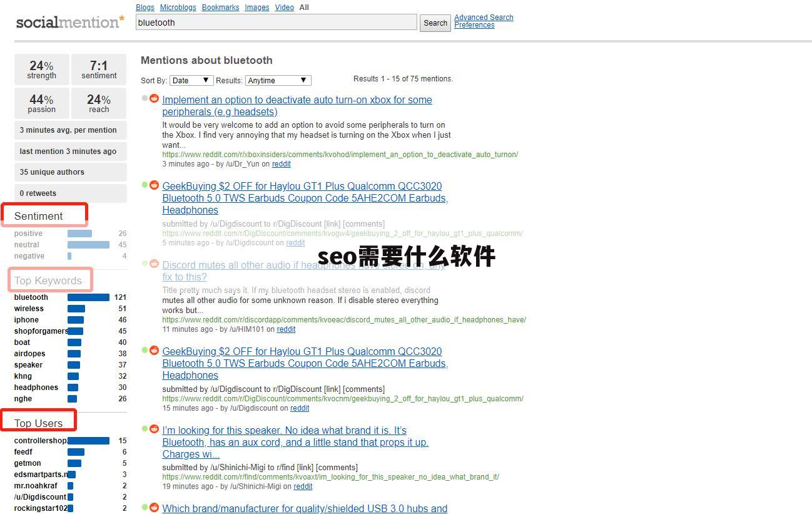Switch to the Images tab

(x=256, y=8)
